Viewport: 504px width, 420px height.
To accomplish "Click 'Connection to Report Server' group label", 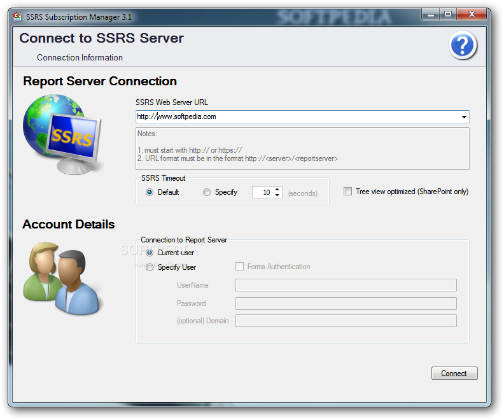I will [x=184, y=240].
